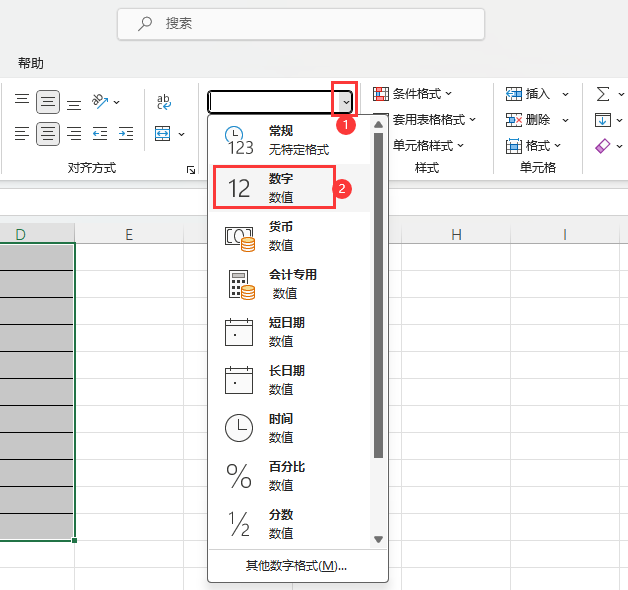Select column H header
This screenshot has height=590, width=628.
coord(456,234)
